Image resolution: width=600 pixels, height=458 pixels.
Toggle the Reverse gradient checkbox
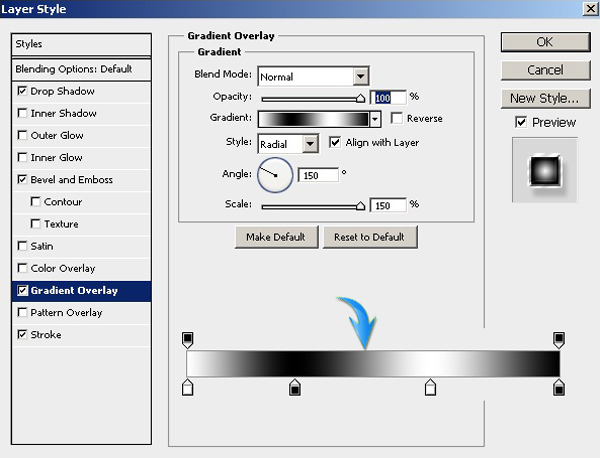click(x=397, y=118)
